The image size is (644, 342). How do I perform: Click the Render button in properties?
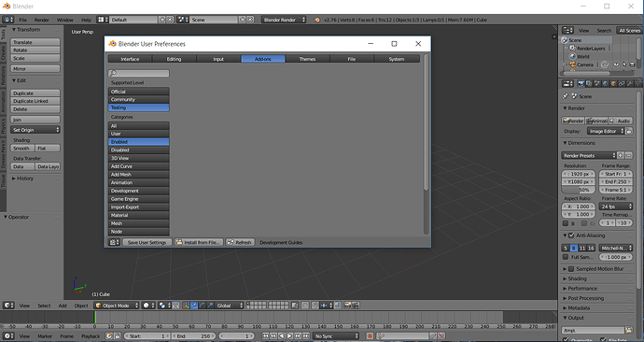pos(573,121)
